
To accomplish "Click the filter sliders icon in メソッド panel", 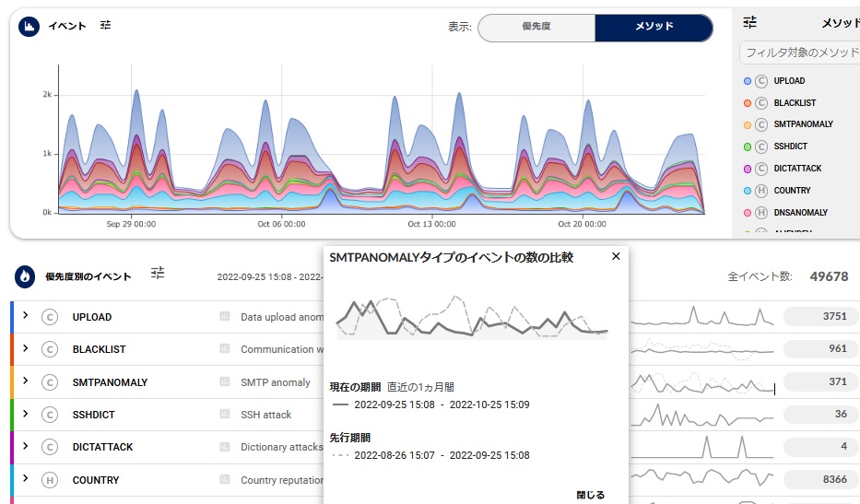I will 750,23.
